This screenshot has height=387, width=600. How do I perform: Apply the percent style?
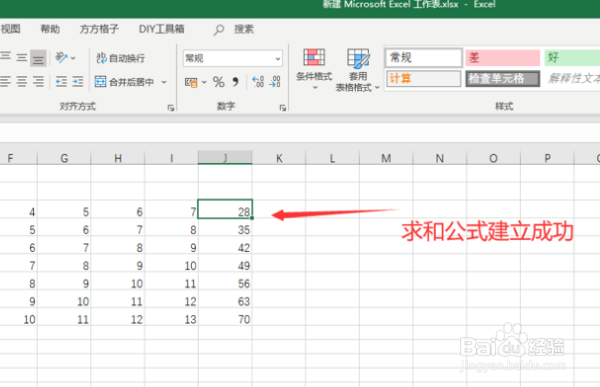(219, 82)
